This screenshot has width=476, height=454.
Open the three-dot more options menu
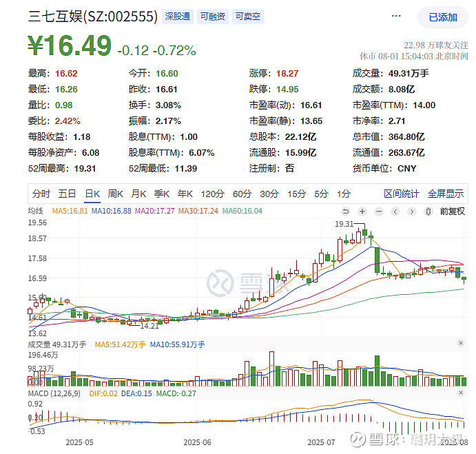[x=396, y=16]
